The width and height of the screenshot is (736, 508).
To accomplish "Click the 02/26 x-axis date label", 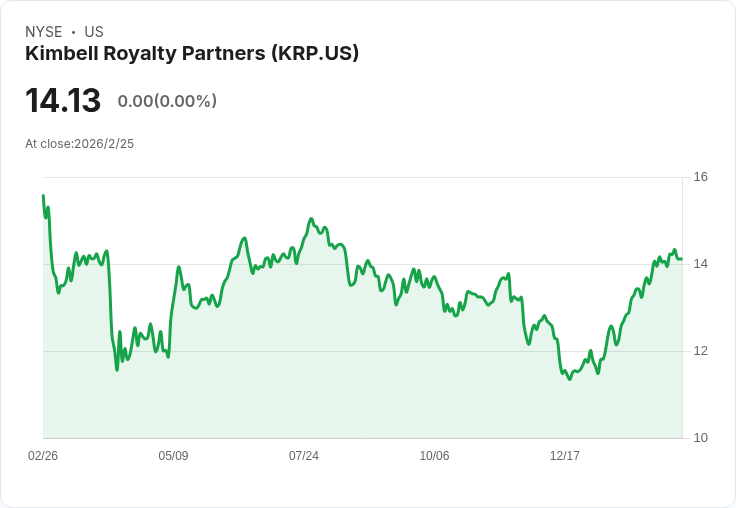I will [x=43, y=455].
